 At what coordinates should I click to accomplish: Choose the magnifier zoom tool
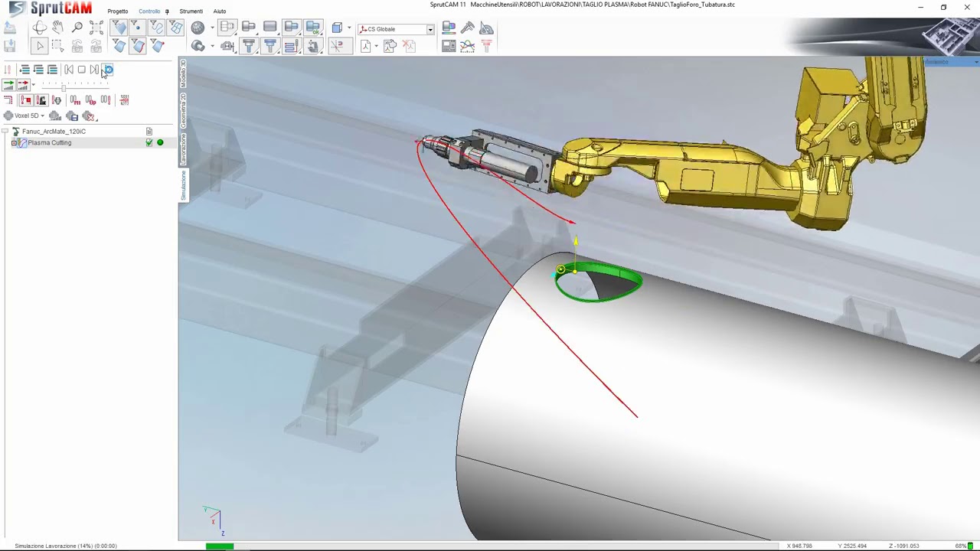(x=77, y=27)
